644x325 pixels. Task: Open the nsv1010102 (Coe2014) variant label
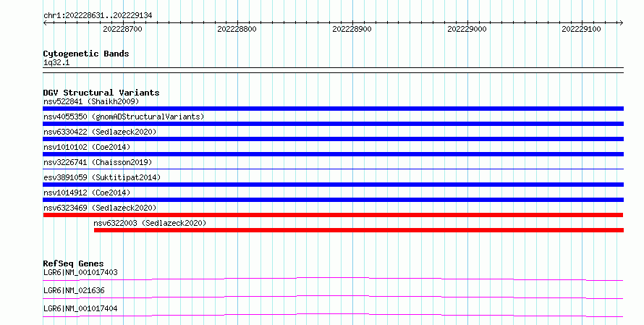87,147
